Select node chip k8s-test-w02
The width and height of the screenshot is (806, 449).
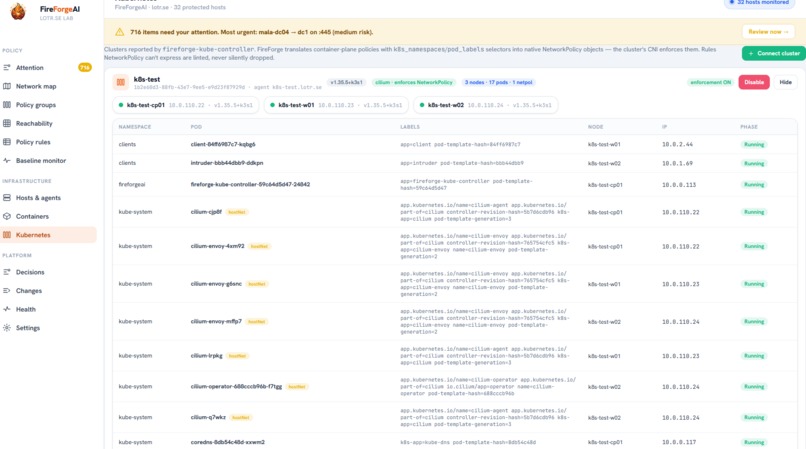[486, 105]
